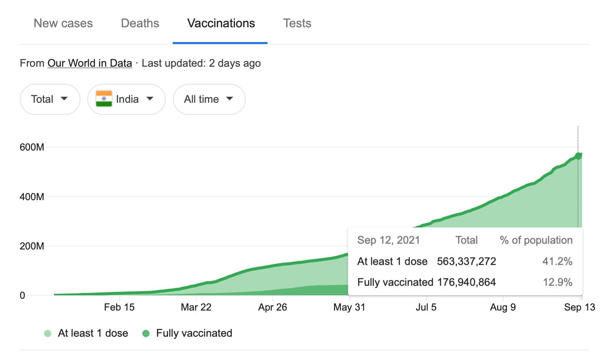
Task: Click the India flag icon
Action: pos(104,99)
